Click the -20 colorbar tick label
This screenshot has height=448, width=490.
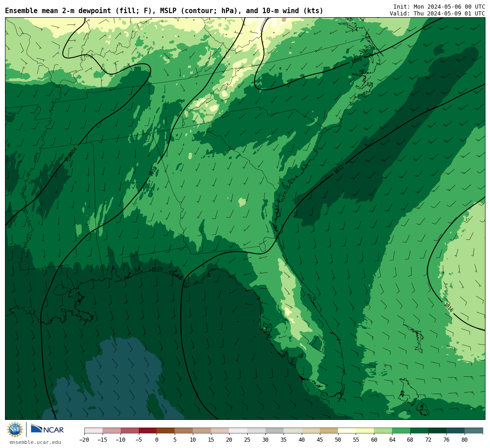coord(84,440)
